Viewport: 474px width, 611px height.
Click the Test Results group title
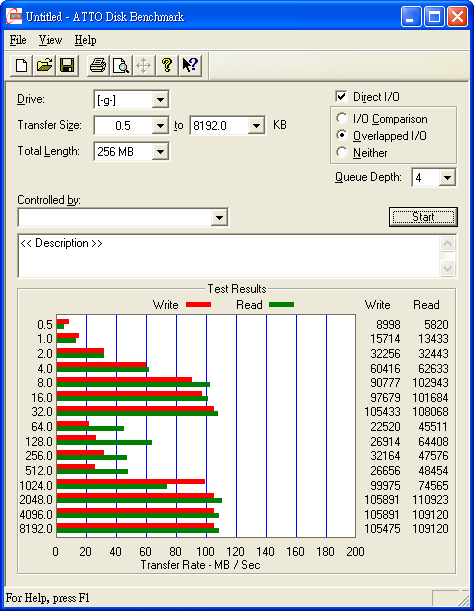[x=237, y=289]
